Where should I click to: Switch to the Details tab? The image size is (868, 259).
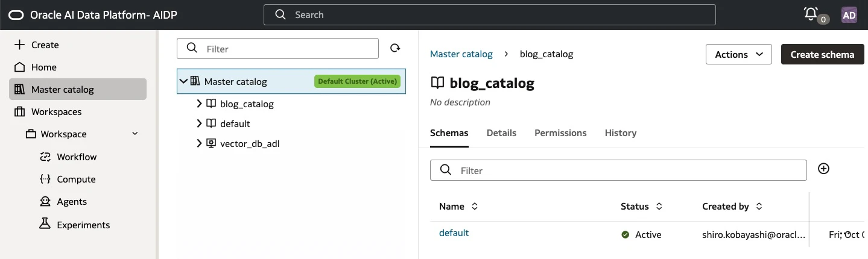click(x=501, y=133)
